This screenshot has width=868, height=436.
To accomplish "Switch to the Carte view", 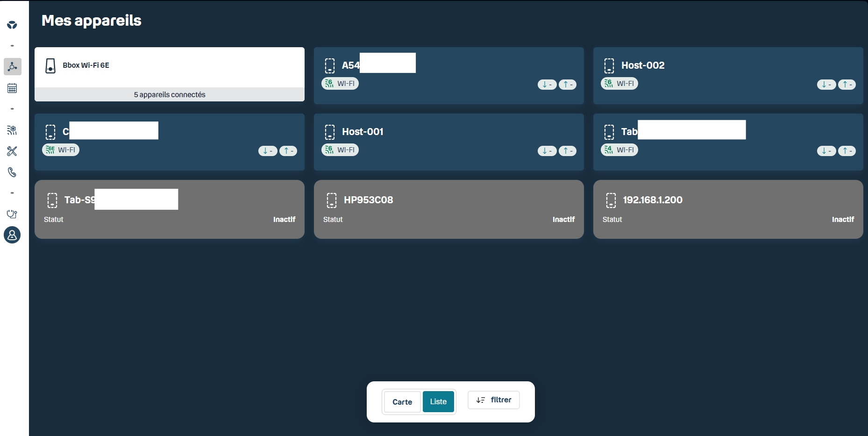I will point(402,402).
